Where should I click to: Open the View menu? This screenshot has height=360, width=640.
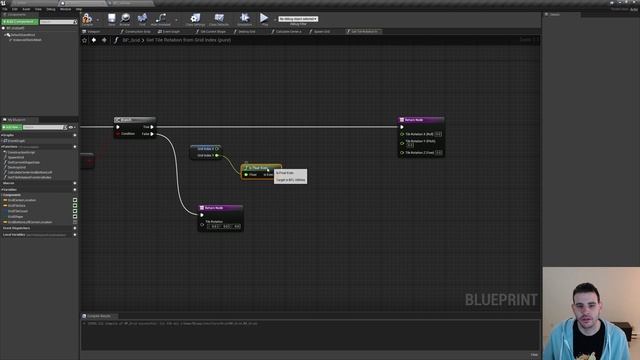click(x=38, y=9)
